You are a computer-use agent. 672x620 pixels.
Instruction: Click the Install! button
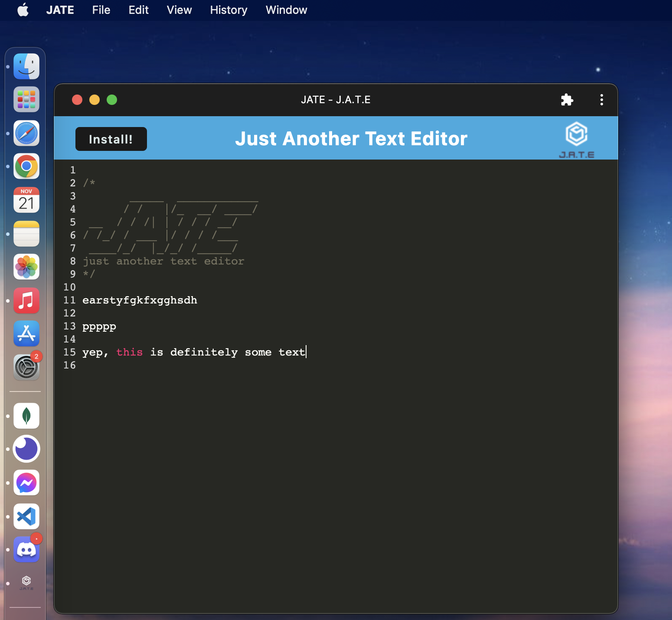point(111,139)
